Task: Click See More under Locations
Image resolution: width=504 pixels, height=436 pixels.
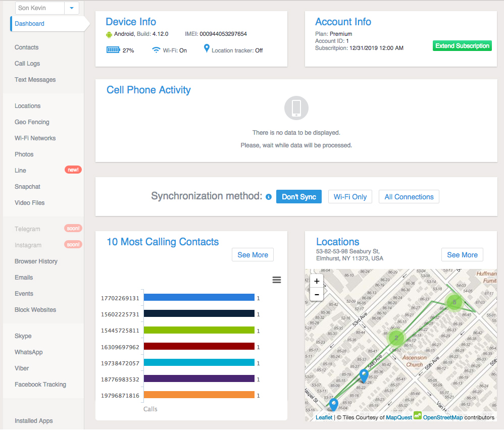Action: coord(462,255)
